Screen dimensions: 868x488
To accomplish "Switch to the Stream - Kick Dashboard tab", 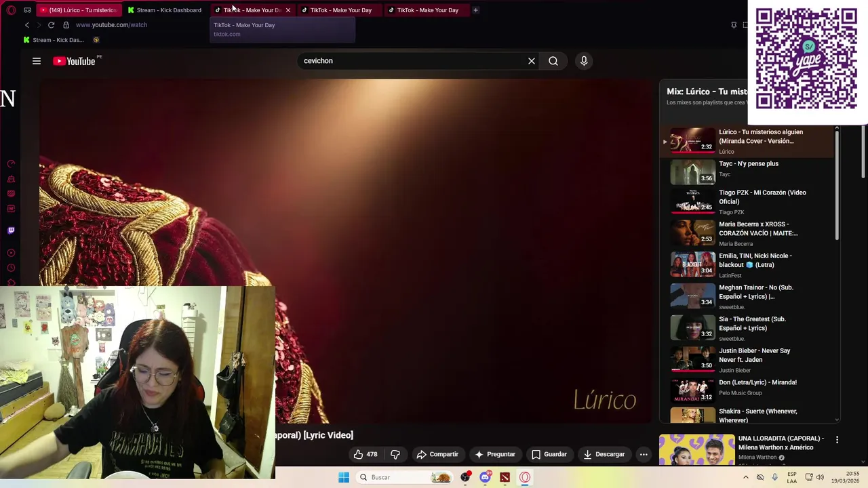I will 164,10.
